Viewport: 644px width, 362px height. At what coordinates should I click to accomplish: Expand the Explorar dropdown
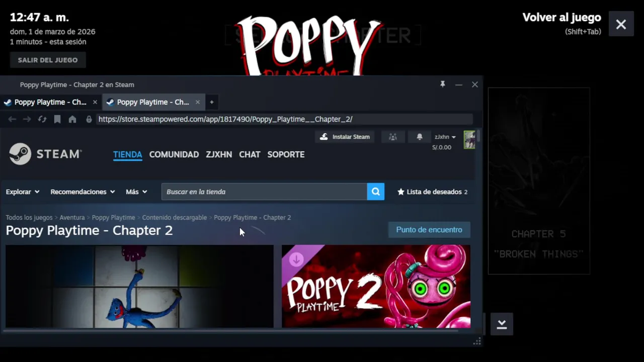(x=23, y=192)
